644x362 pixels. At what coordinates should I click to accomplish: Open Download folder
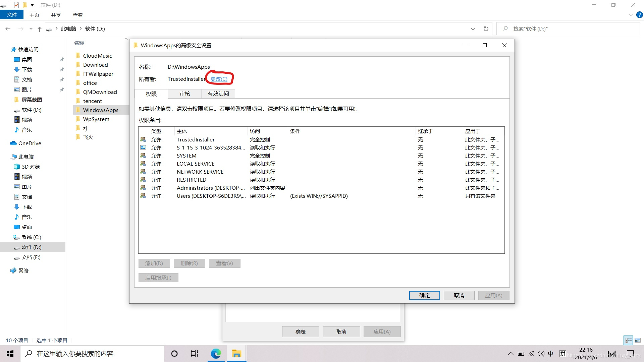click(95, 65)
